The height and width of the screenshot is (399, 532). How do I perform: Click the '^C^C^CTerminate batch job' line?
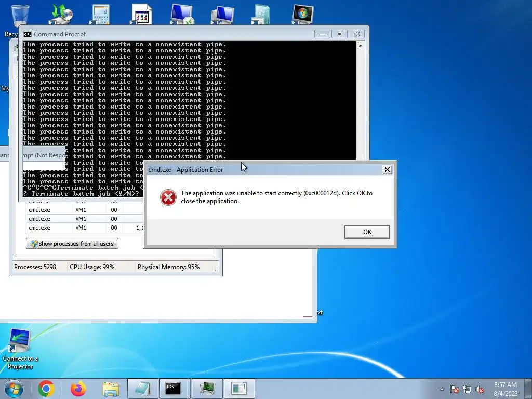click(83, 188)
